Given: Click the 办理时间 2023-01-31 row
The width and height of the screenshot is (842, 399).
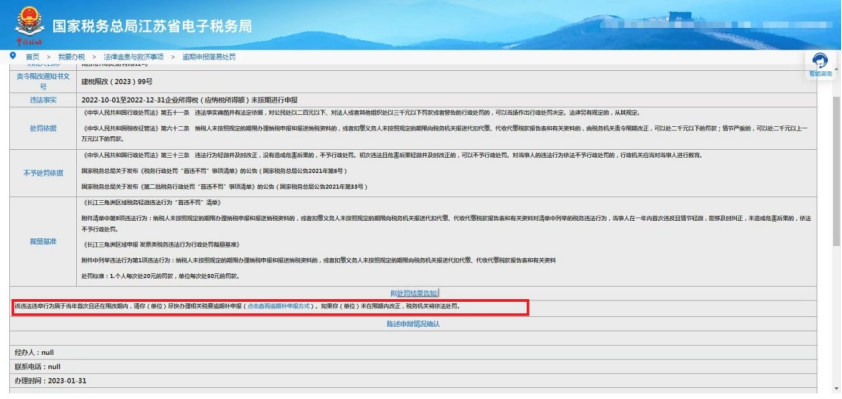Looking at the screenshot, I should (413, 381).
